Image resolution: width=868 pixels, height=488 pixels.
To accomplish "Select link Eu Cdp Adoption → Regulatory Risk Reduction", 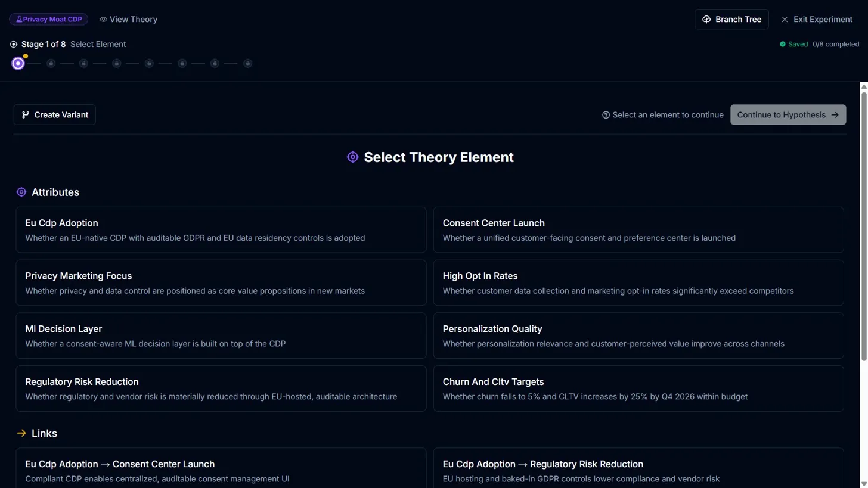I will tap(638, 471).
